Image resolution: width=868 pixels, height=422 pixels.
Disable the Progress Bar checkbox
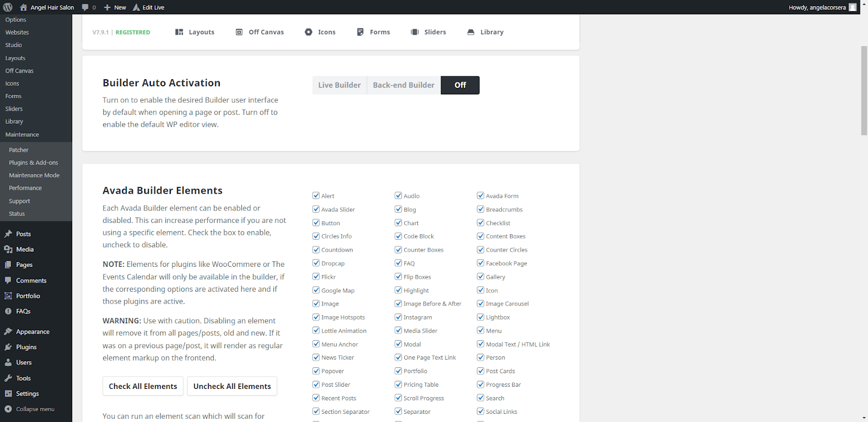481,385
